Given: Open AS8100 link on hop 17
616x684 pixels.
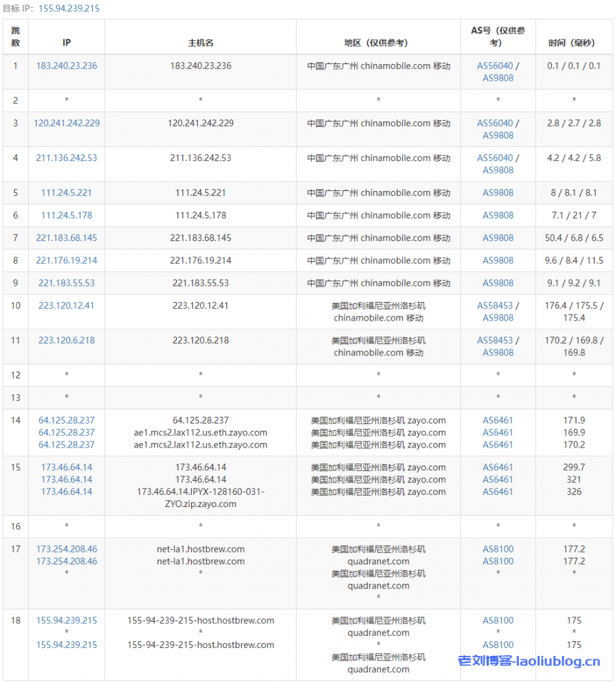Looking at the screenshot, I should pyautogui.click(x=496, y=549).
